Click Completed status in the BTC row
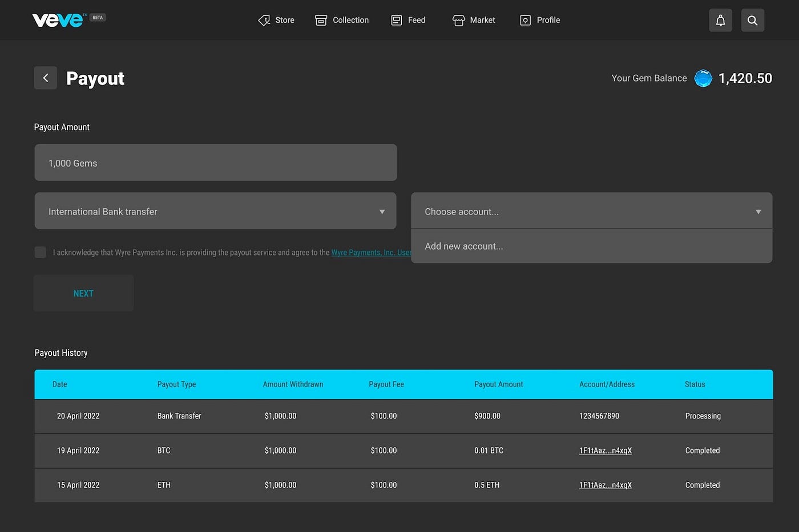This screenshot has width=799, height=532. [x=703, y=450]
